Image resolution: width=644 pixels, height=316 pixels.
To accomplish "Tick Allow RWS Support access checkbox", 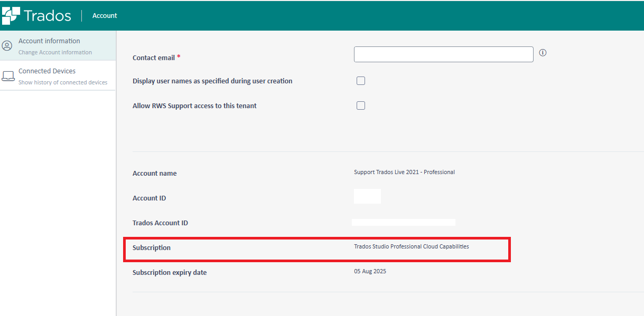I will click(x=361, y=106).
